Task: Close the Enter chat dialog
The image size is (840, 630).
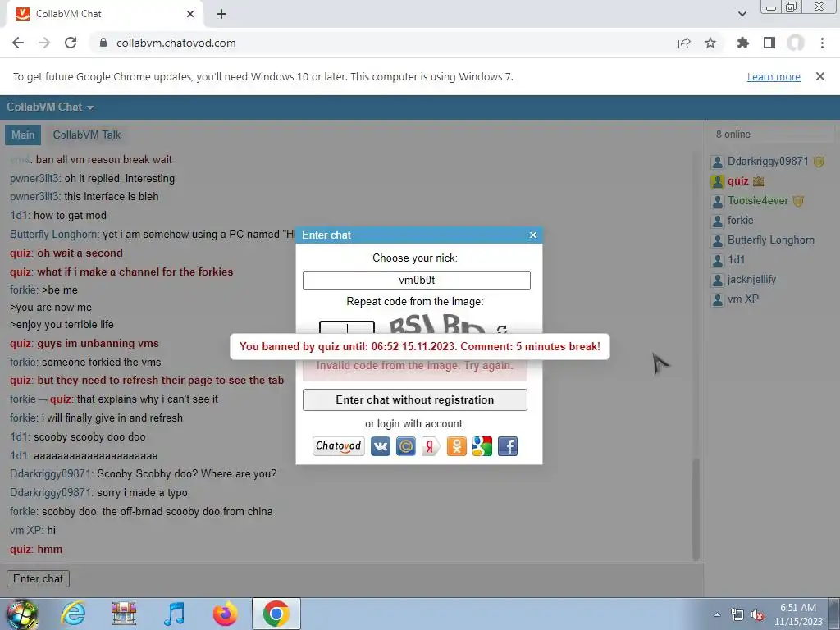Action: 532,235
